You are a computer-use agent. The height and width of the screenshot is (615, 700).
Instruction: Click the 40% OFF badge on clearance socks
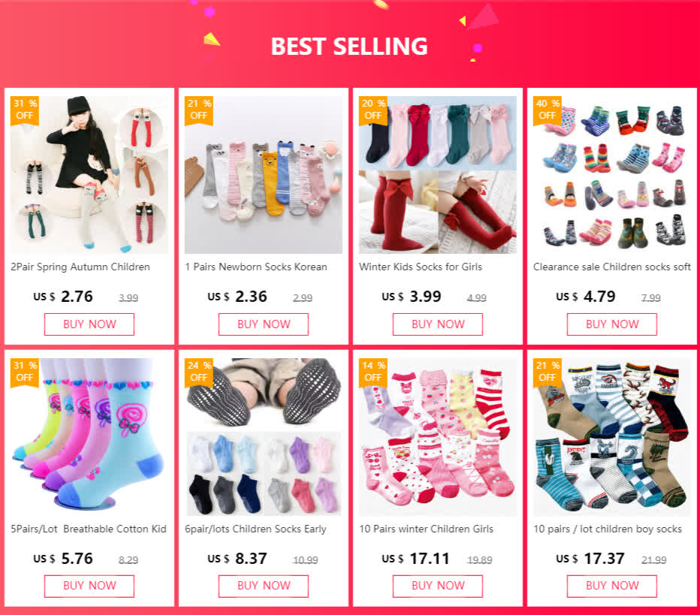coord(548,110)
